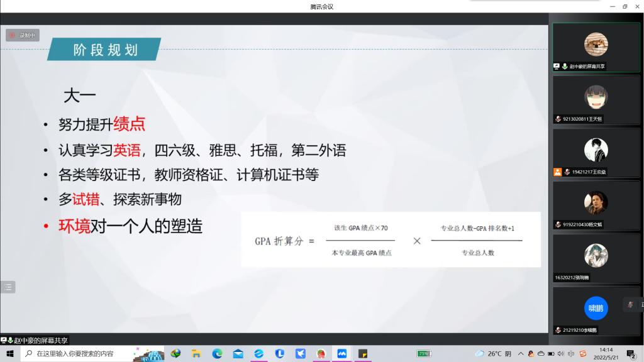Click green microphone icon on 赵中豪 tile
This screenshot has height=362, width=644.
(565, 67)
